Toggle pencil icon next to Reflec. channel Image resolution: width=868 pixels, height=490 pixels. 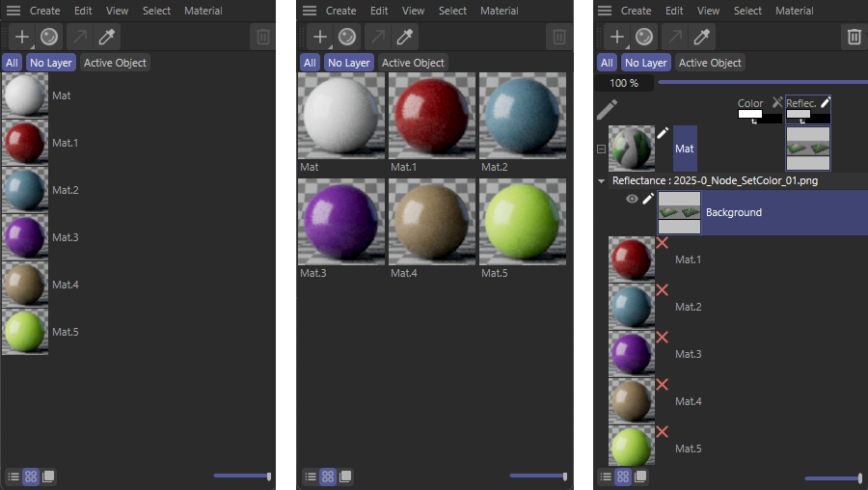825,102
